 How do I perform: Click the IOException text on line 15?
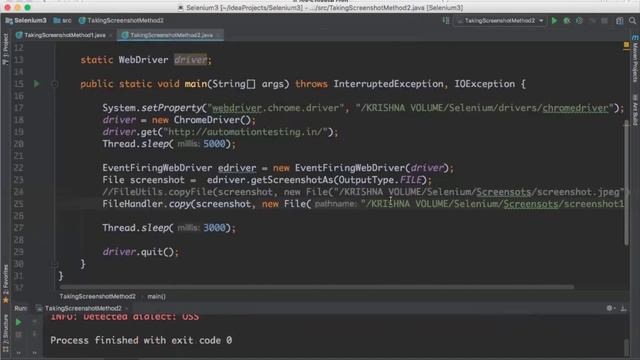tap(484, 84)
